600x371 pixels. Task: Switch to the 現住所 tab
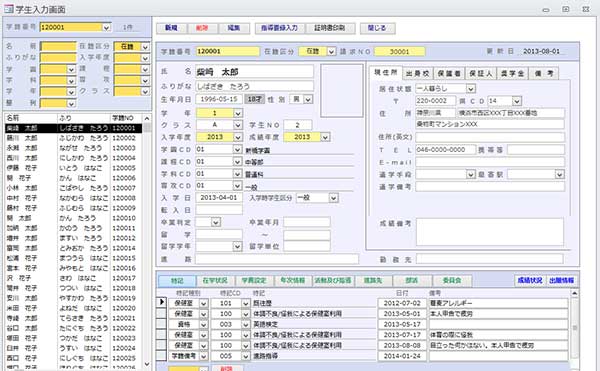[386, 73]
